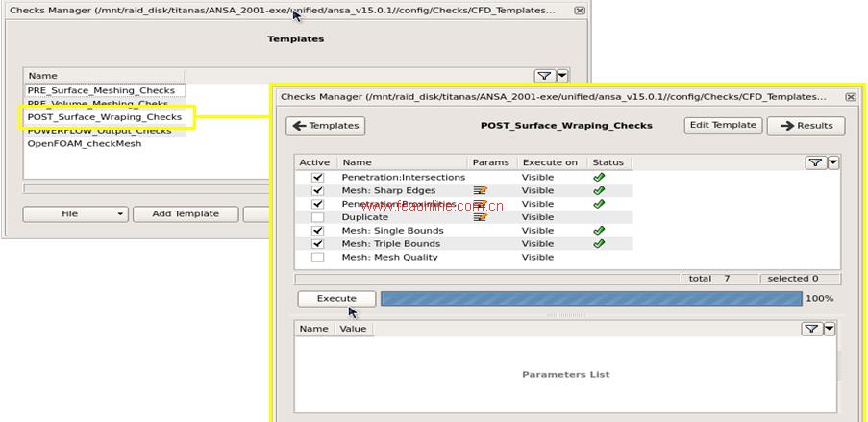This screenshot has height=422, width=868.
Task: Click the green status checkmark for Mesh: Triple Bounds
Action: click(x=599, y=244)
